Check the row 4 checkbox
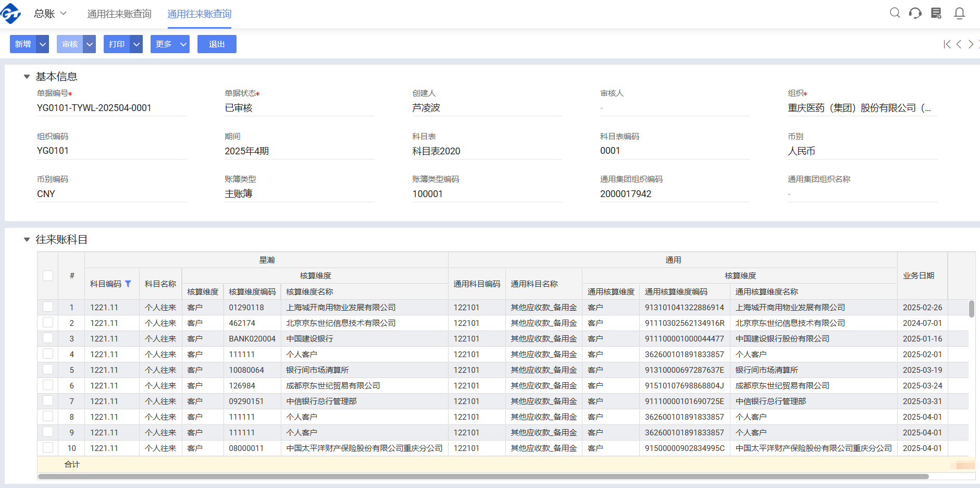980x488 pixels. click(48, 353)
